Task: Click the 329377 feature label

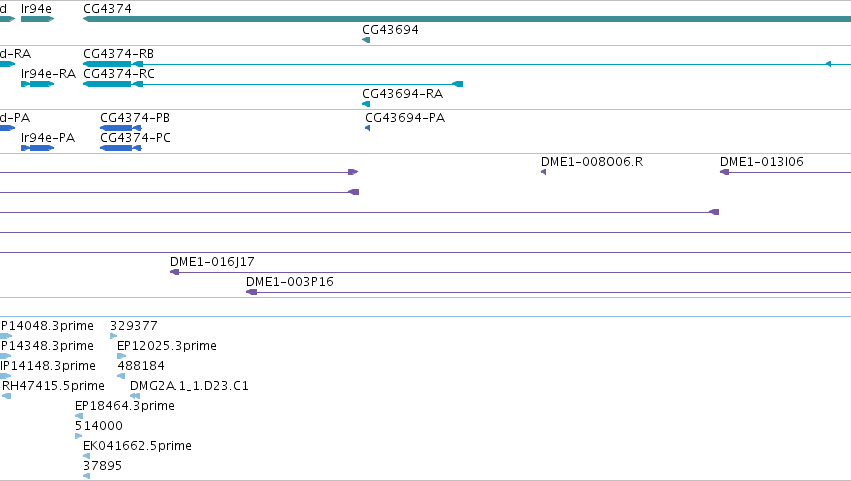Action: click(134, 326)
